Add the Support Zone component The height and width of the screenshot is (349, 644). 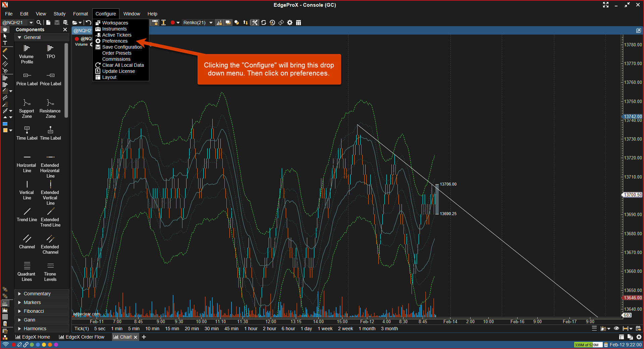[x=27, y=108]
